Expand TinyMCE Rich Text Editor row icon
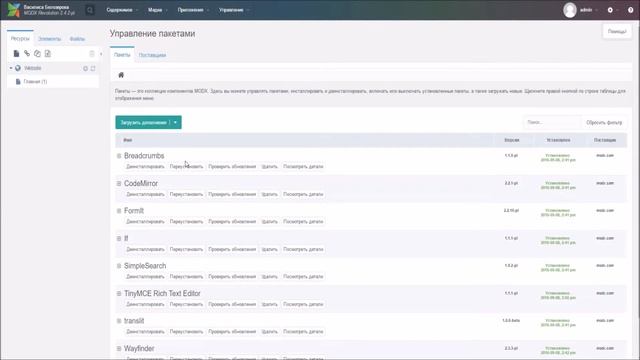This screenshot has width=640, height=360. click(119, 293)
